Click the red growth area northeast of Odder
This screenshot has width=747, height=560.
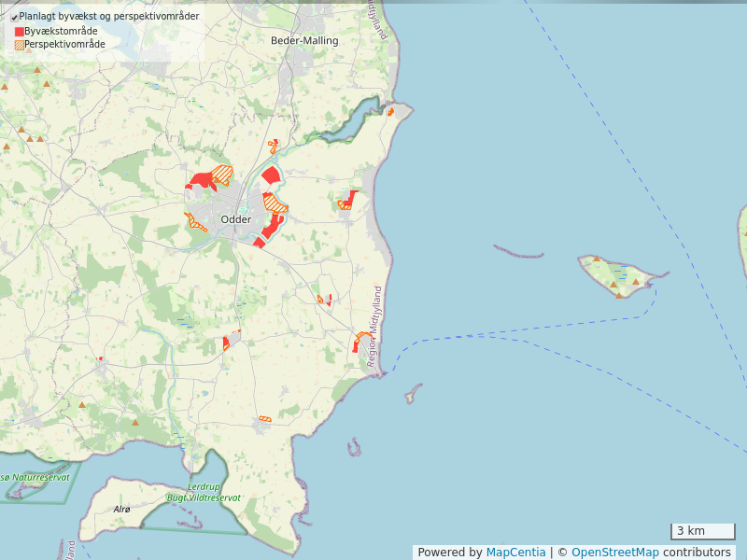(x=271, y=175)
